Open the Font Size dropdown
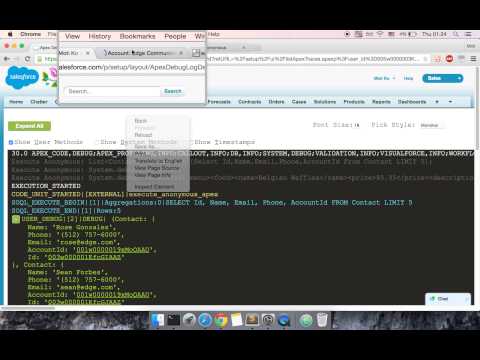The height and width of the screenshot is (360, 480). pos(357,125)
